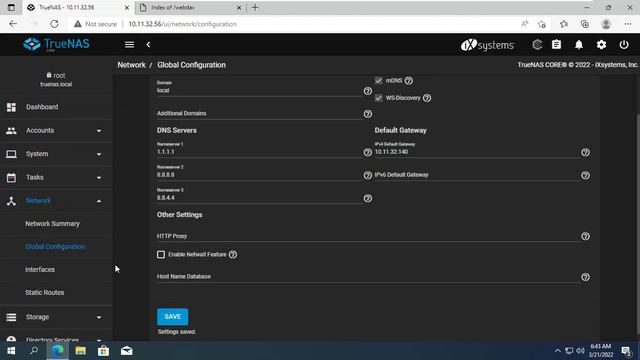
Task: Click the SAVE button
Action: pyautogui.click(x=173, y=317)
